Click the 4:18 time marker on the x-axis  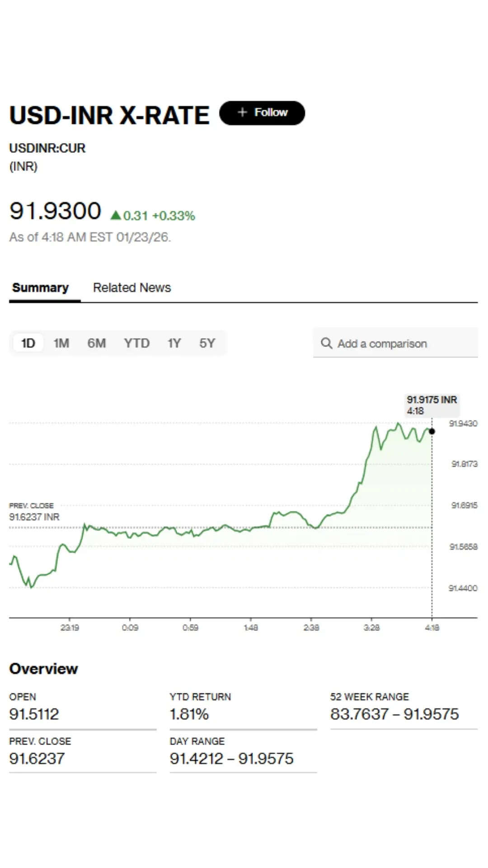[x=432, y=627]
